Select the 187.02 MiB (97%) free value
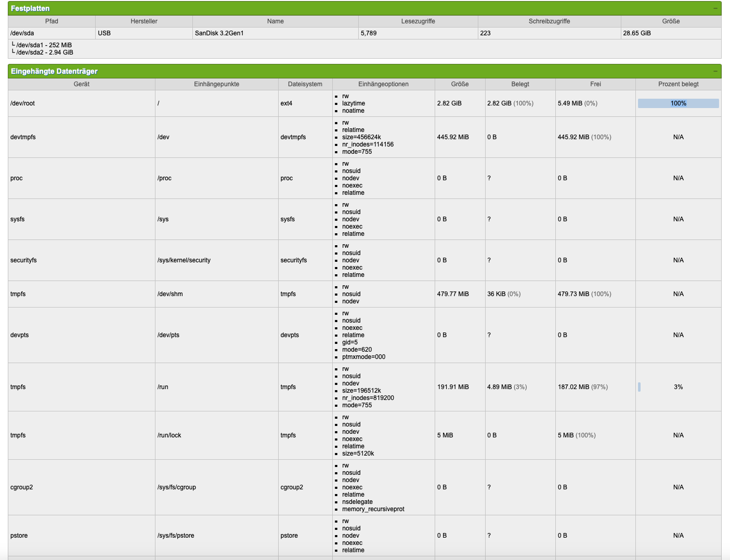The height and width of the screenshot is (560, 730). [583, 387]
